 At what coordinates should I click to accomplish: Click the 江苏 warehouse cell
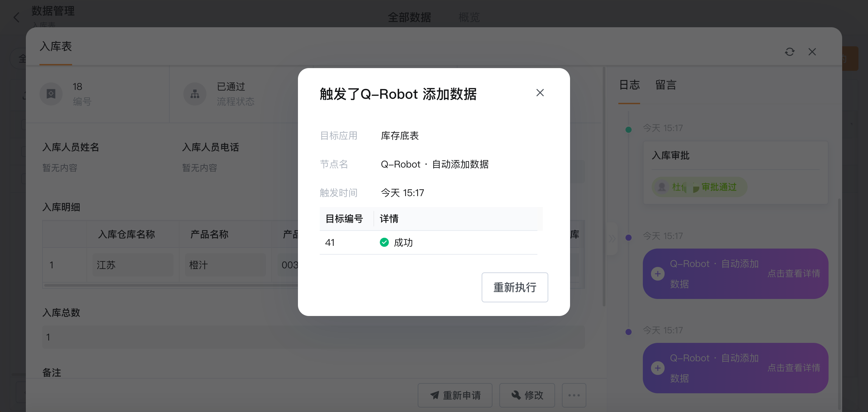coord(133,265)
